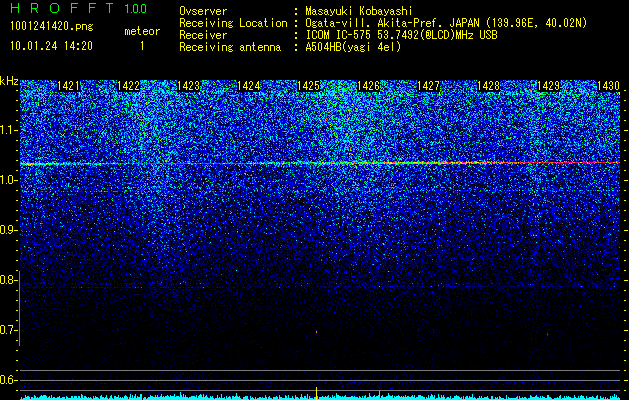
Task: Click the orange echo dot near 0.7 kHz
Action: point(317,332)
